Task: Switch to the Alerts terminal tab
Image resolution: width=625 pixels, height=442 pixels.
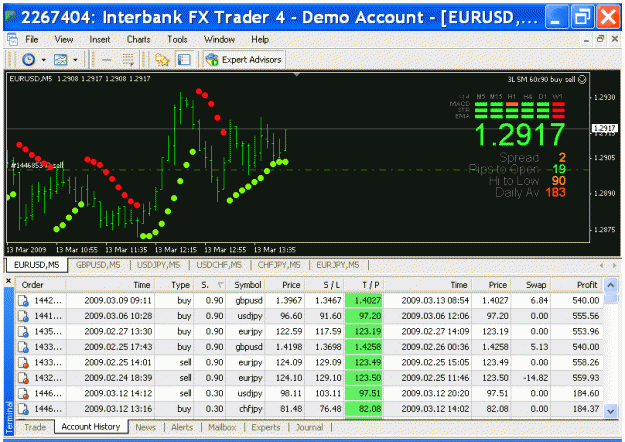Action: pyautogui.click(x=182, y=427)
